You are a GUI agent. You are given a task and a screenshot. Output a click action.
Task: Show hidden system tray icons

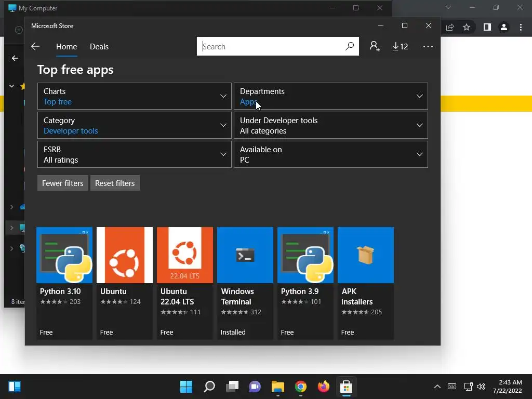coord(437,387)
